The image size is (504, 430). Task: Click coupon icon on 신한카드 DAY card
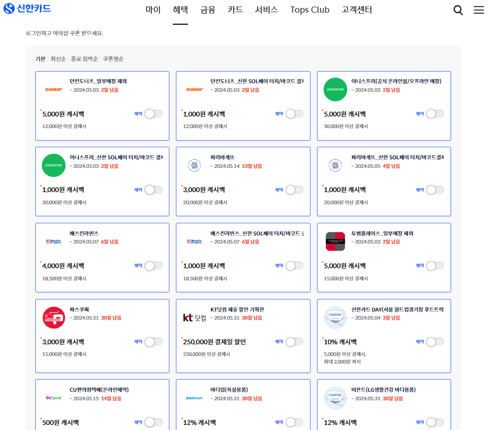(x=335, y=318)
